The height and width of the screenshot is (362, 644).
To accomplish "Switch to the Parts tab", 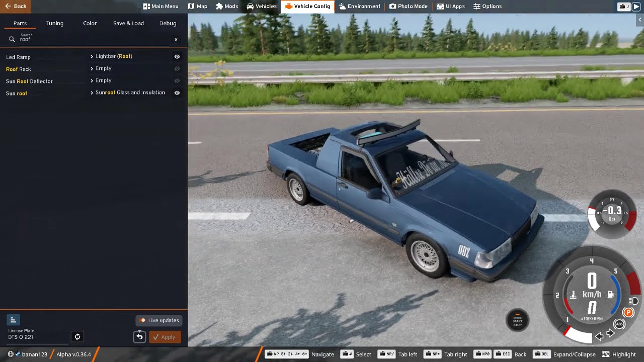I will coord(20,23).
